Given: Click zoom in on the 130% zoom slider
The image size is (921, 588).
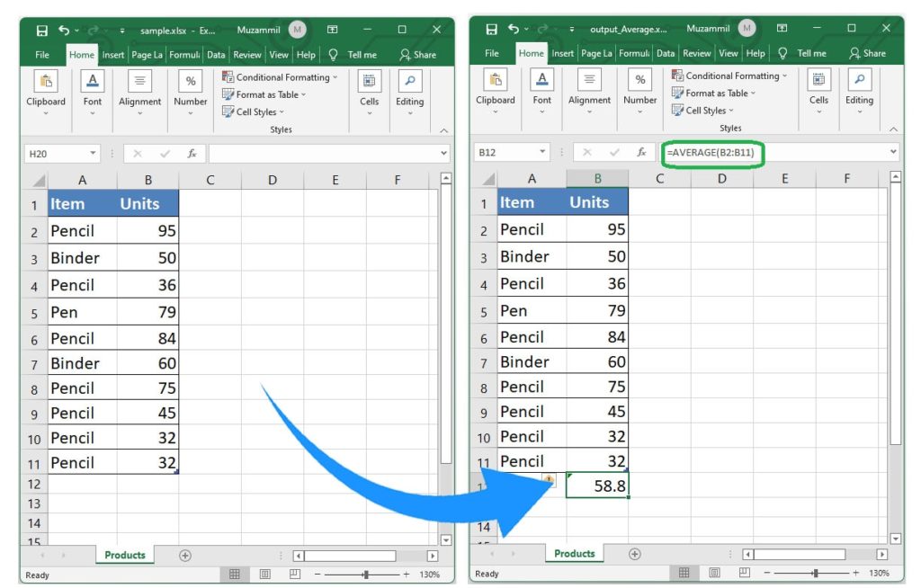Looking at the screenshot, I should (x=856, y=571).
